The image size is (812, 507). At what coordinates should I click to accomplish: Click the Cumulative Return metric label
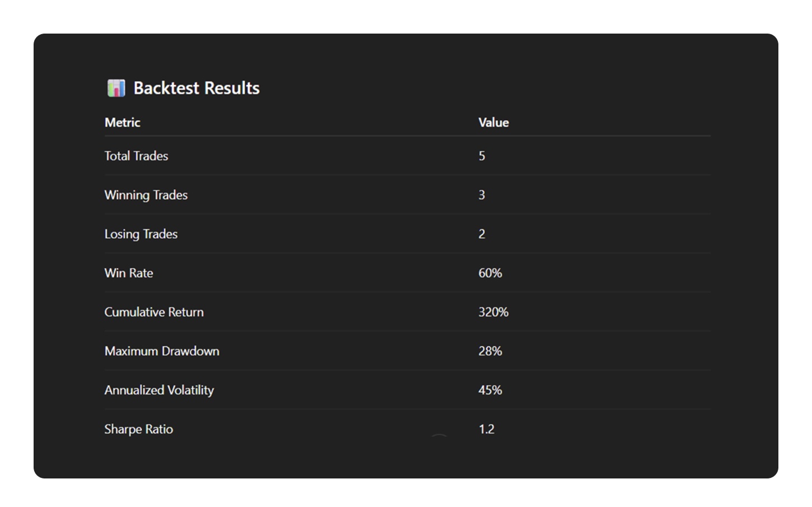click(154, 312)
